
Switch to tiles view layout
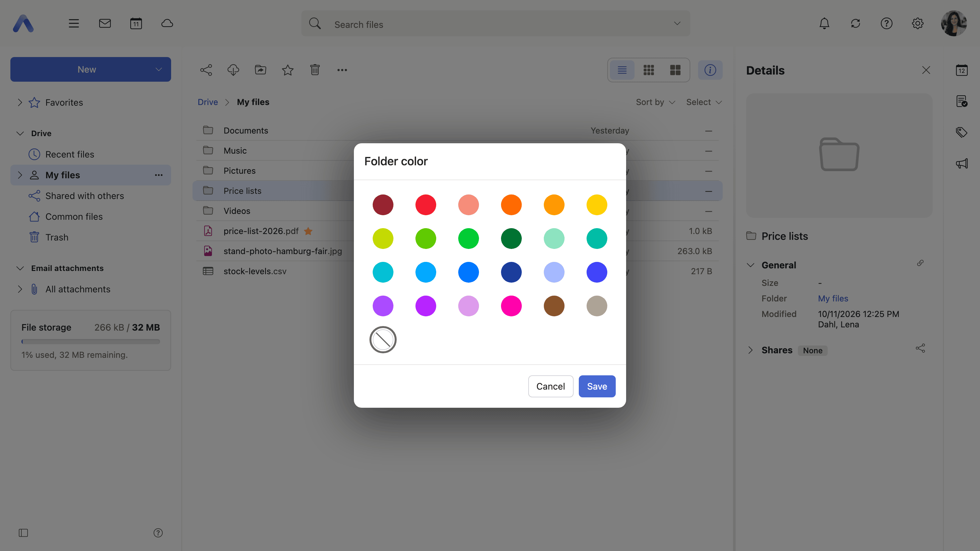tap(675, 70)
